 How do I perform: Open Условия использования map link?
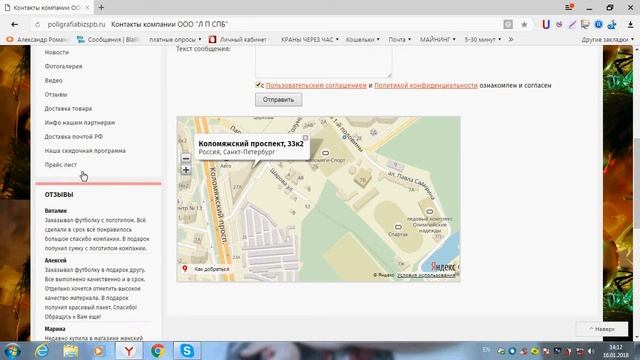click(426, 275)
